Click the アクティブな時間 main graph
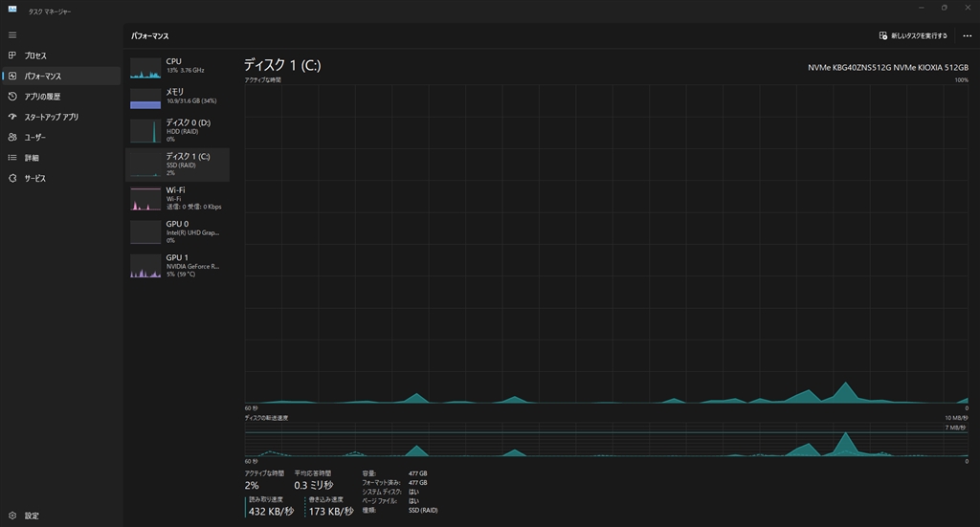This screenshot has height=527, width=980. point(606,244)
